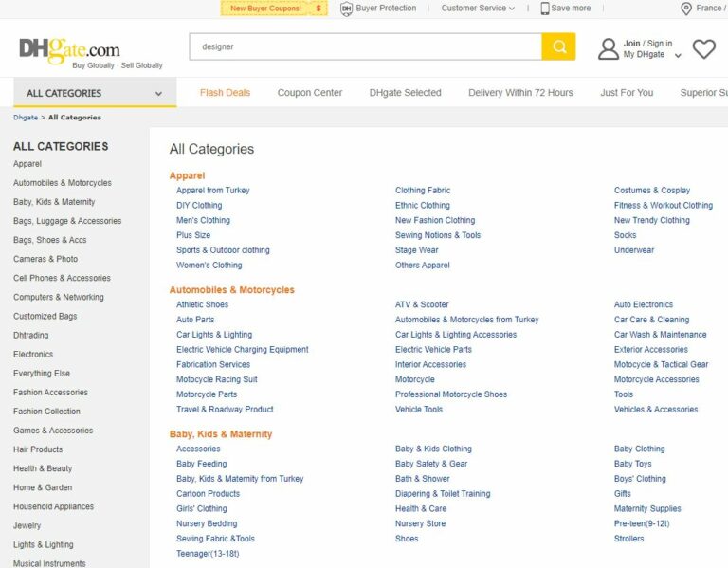Click the Buyer Protection shield icon
The image size is (728, 568).
[x=346, y=9]
